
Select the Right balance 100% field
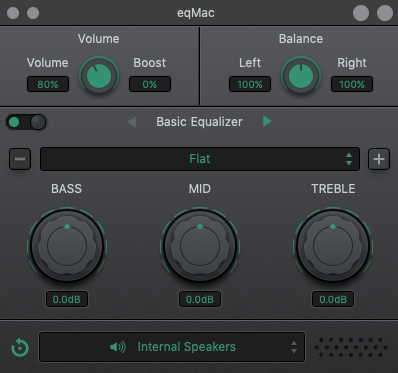coord(352,84)
